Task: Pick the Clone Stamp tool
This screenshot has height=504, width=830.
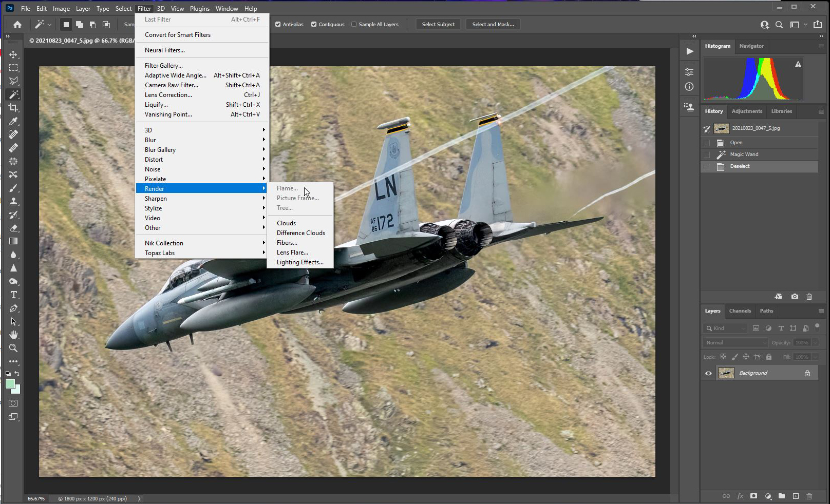Action: [x=13, y=201]
